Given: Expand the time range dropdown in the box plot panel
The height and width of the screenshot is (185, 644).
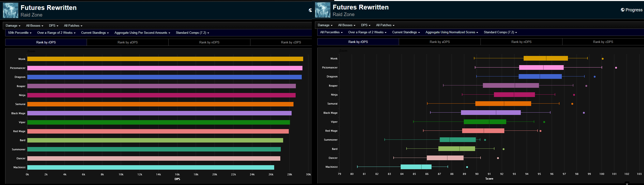Looking at the screenshot, I should click(367, 32).
